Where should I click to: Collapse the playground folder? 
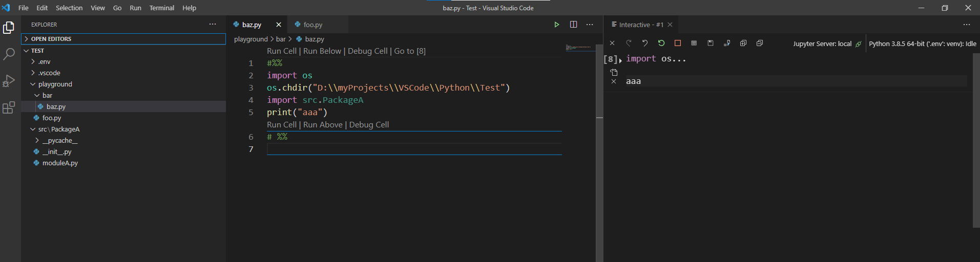point(123,84)
